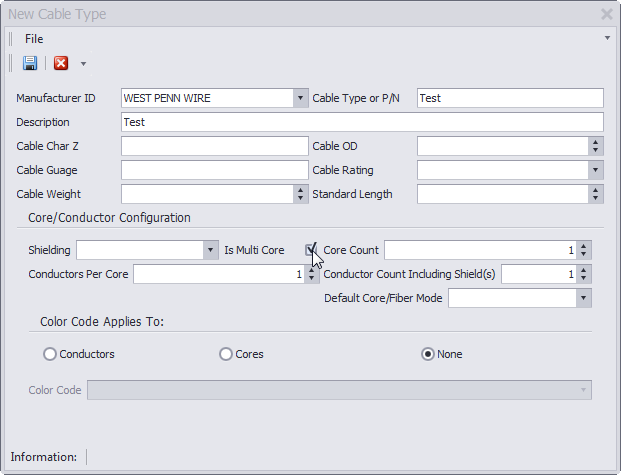Choose the None color code option

point(428,354)
